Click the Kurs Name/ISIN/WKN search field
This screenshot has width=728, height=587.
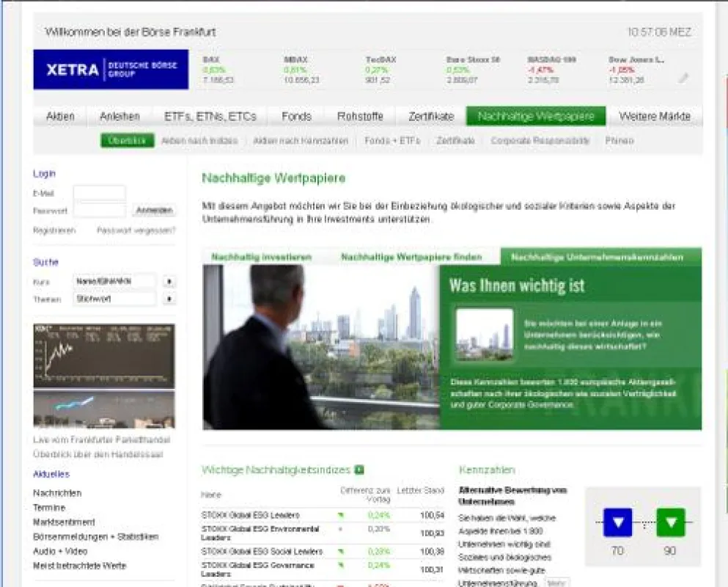click(114, 282)
